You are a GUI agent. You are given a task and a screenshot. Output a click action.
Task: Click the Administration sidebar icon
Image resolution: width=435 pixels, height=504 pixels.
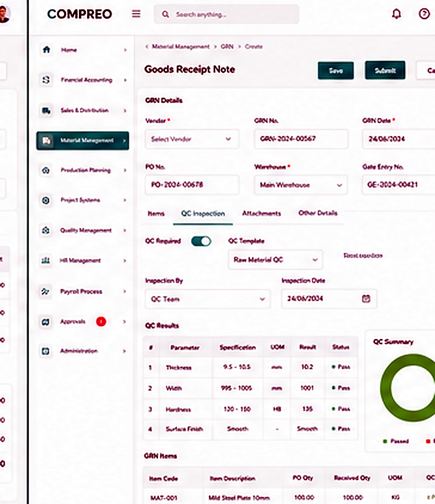[x=45, y=351]
